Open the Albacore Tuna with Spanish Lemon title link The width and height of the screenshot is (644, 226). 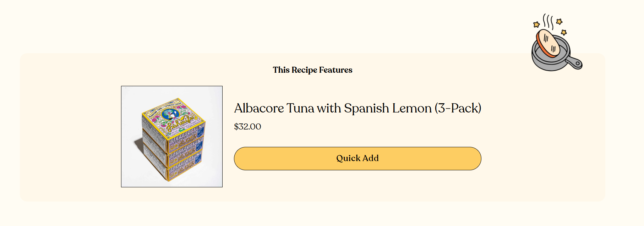click(x=358, y=108)
